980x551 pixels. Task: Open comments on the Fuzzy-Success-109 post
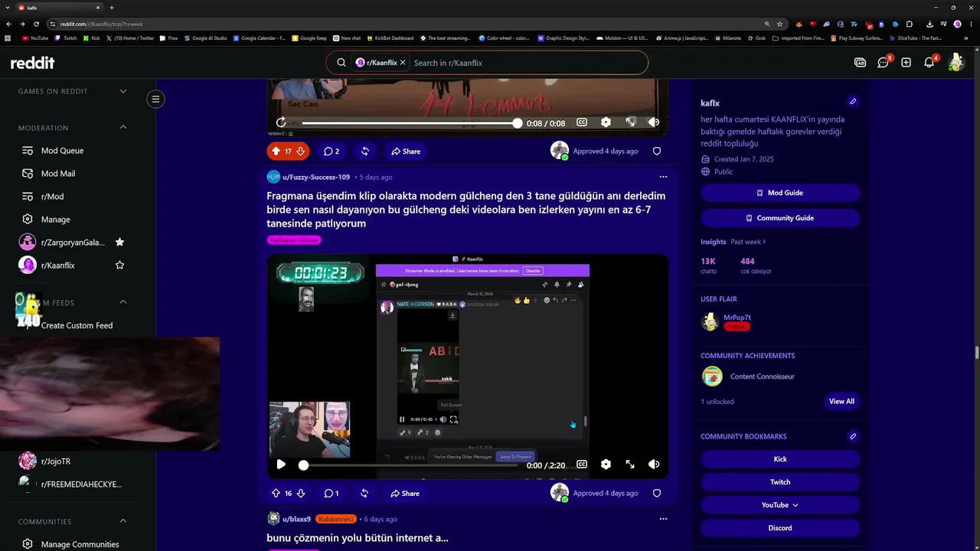tap(331, 494)
